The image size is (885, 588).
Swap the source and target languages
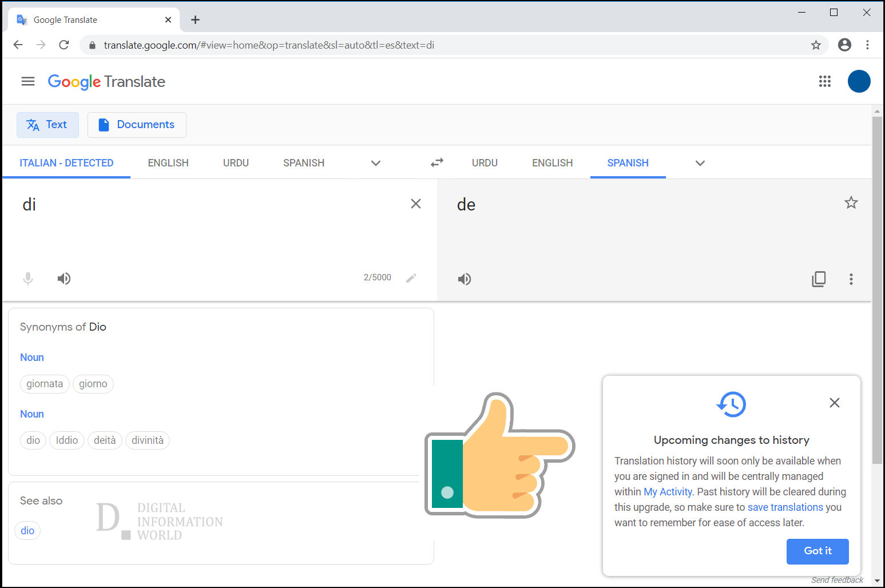436,162
